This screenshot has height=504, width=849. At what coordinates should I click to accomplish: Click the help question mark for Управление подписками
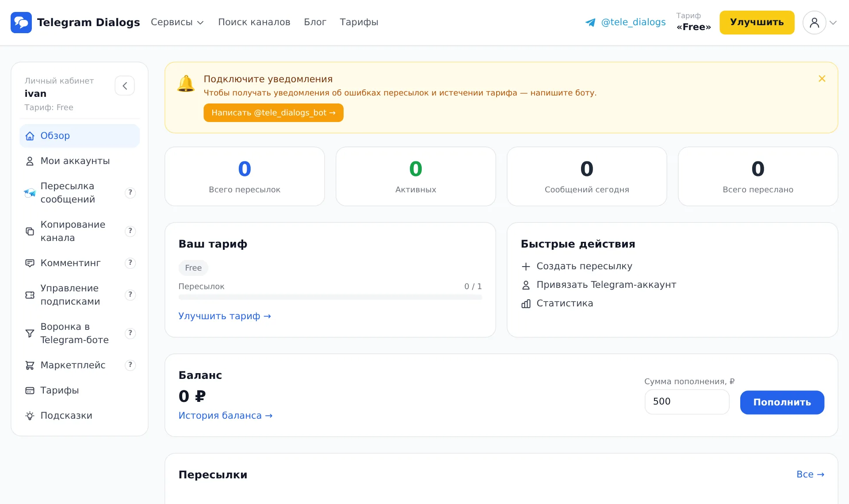coord(130,294)
